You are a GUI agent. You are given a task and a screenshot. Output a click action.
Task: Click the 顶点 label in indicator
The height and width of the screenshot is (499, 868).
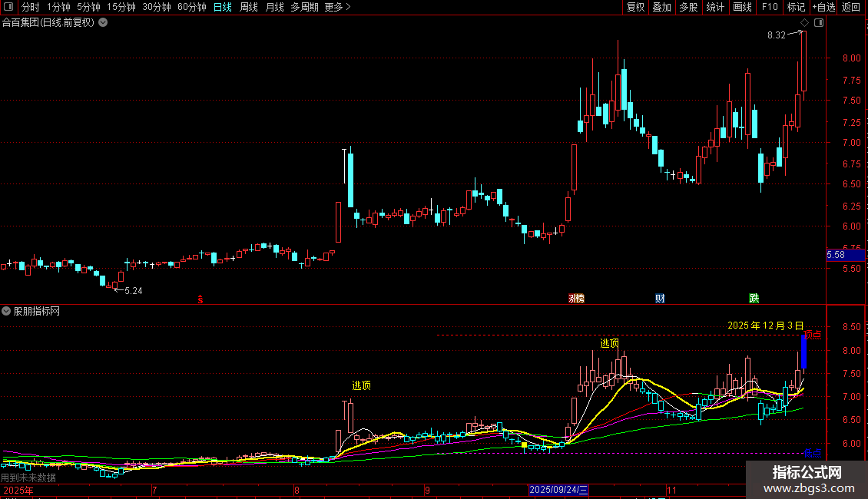813,334
